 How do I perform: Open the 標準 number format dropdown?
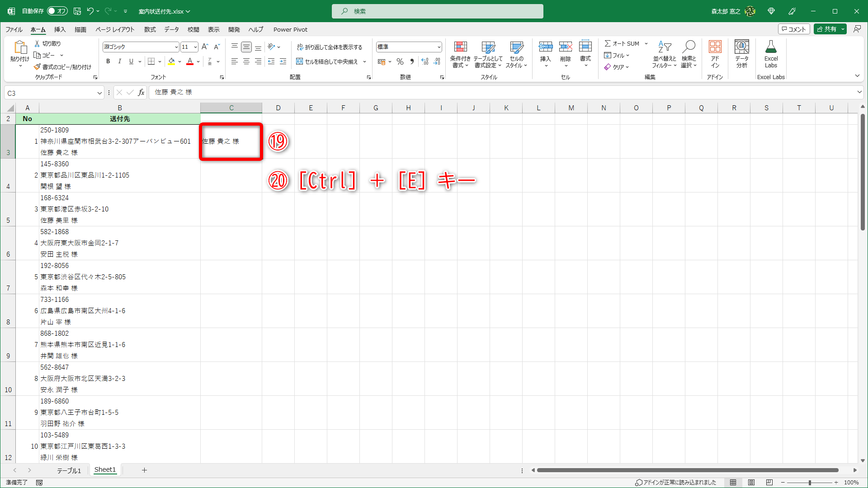[x=439, y=47]
